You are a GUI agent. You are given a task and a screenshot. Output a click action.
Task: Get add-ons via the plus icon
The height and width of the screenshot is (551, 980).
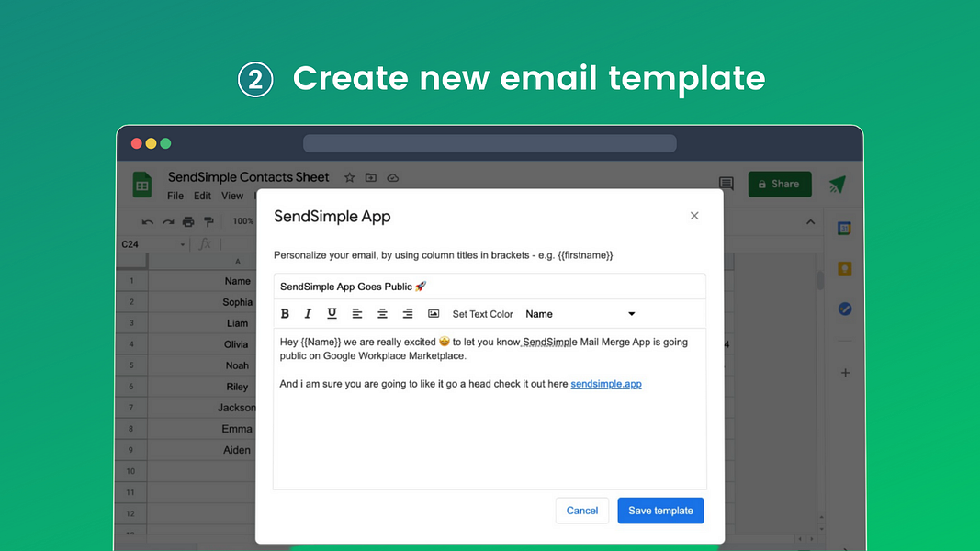(x=844, y=373)
